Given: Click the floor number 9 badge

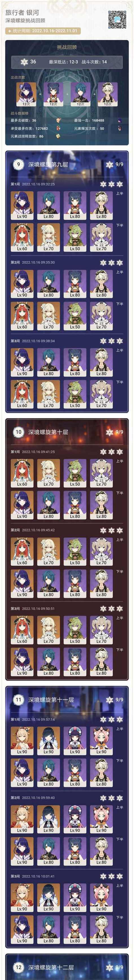Looking at the screenshot, I should pyautogui.click(x=18, y=164).
